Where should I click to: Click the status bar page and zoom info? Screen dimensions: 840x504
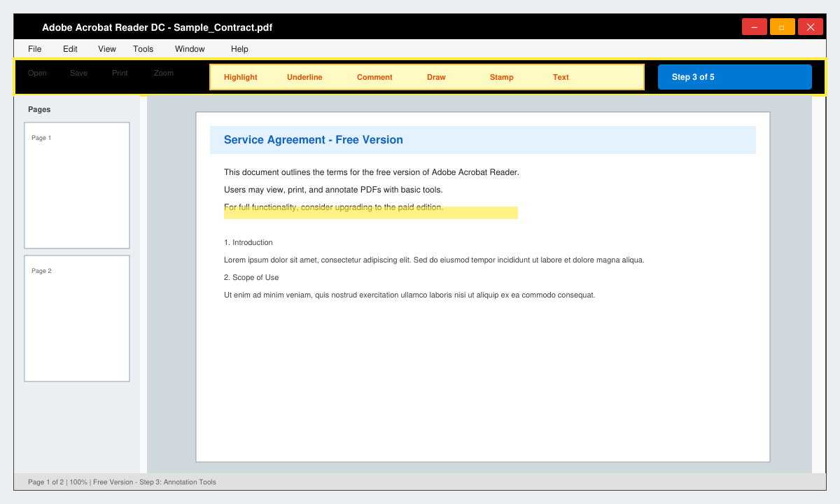pos(122,482)
